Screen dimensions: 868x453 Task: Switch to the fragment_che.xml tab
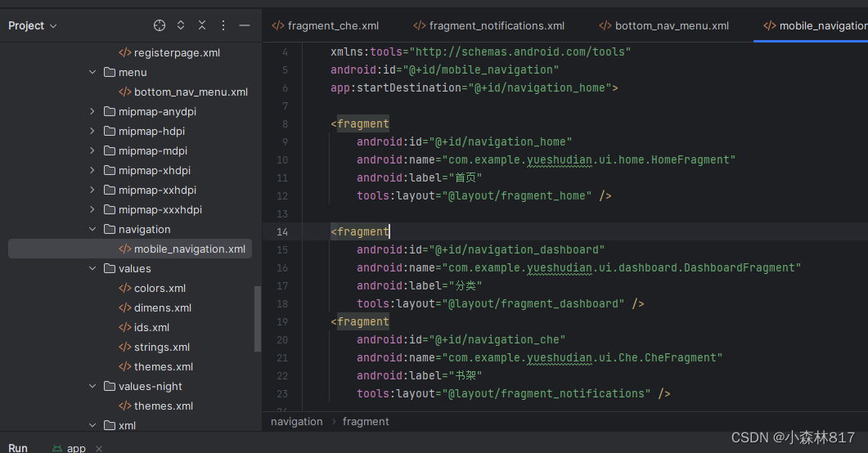click(x=326, y=25)
